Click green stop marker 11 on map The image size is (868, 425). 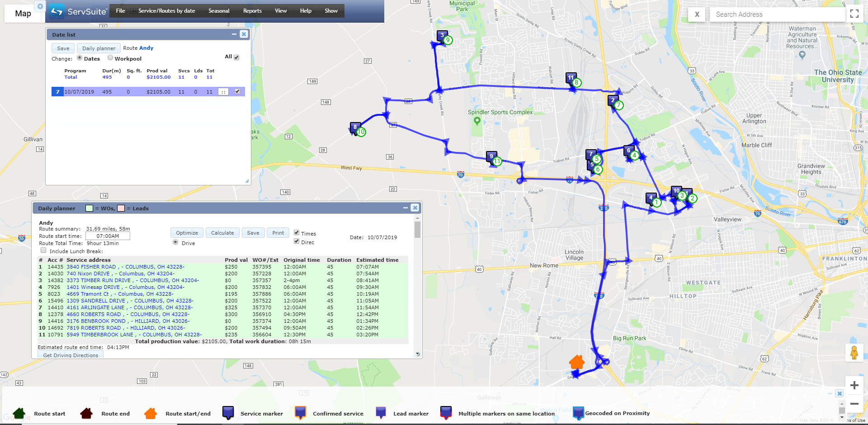(x=497, y=161)
